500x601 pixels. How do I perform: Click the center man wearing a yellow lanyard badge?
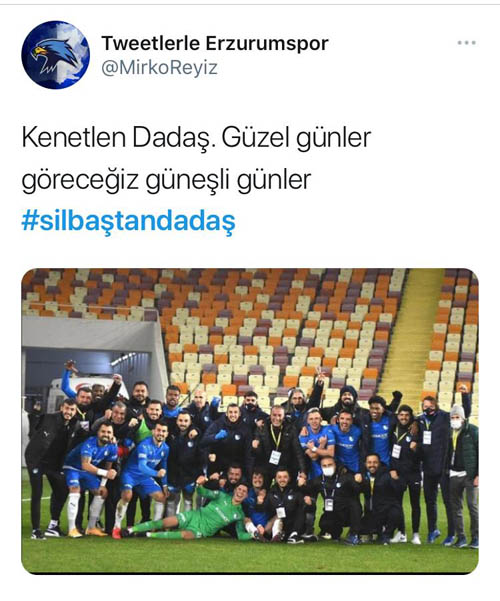[277, 441]
